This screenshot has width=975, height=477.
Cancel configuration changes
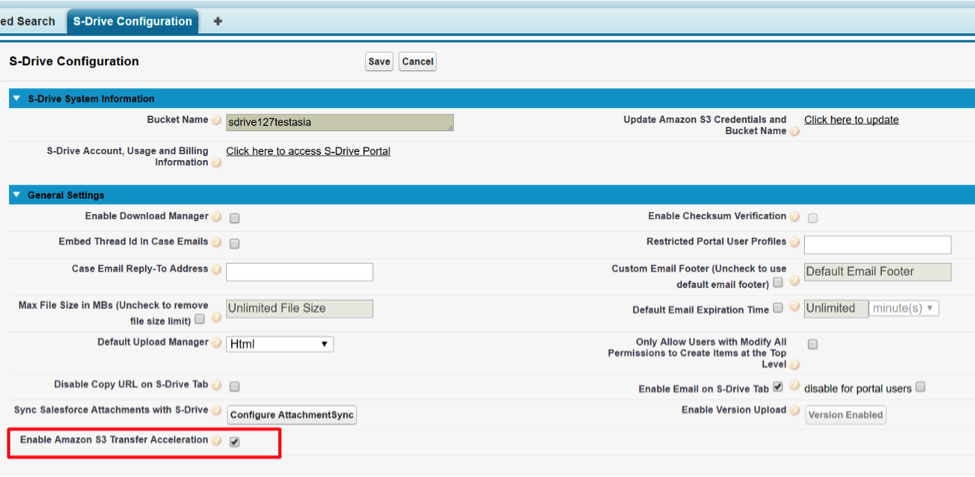(417, 62)
